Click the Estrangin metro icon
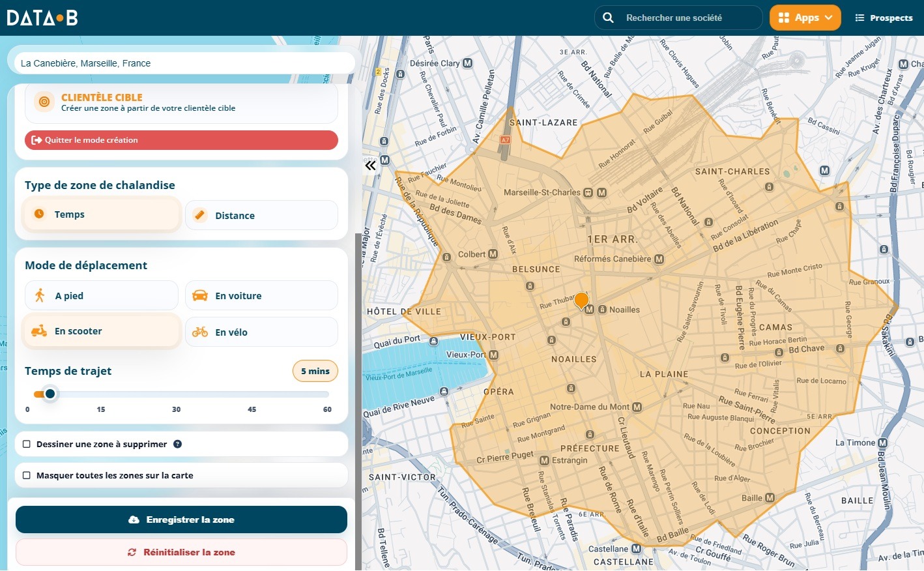Image resolution: width=924 pixels, height=571 pixels. point(544,460)
